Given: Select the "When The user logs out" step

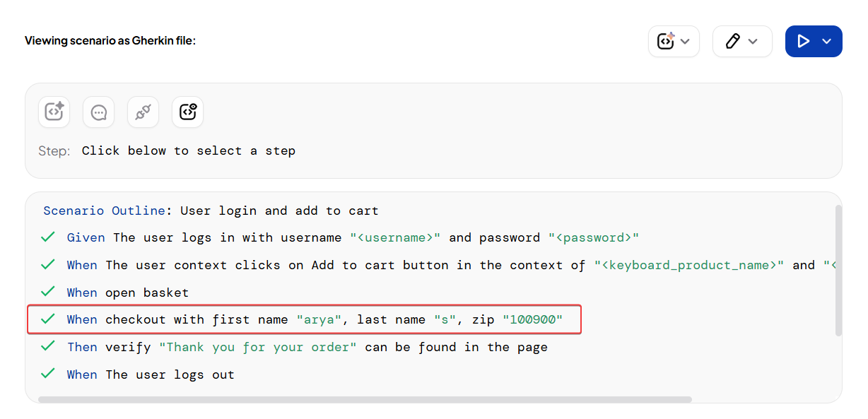Looking at the screenshot, I should point(151,374).
